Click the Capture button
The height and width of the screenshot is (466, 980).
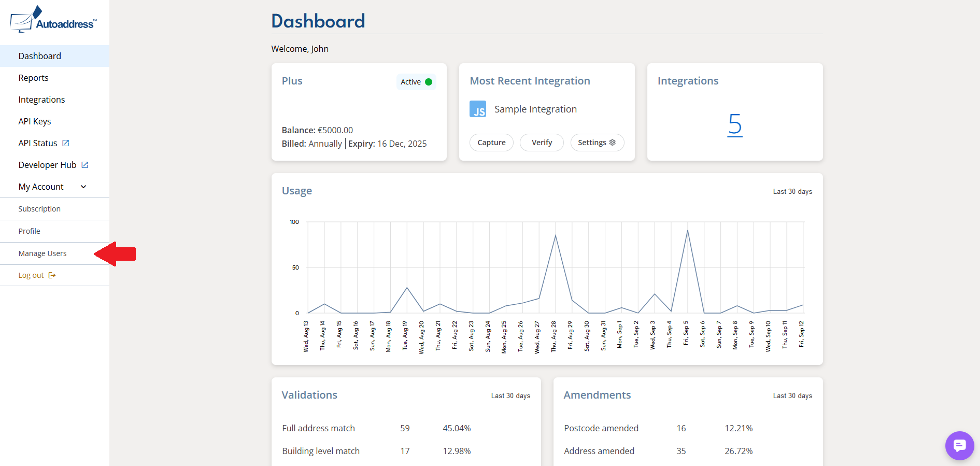tap(491, 143)
